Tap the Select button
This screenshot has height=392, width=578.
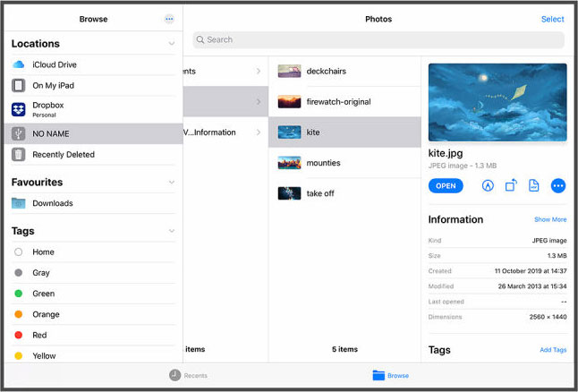coord(553,19)
